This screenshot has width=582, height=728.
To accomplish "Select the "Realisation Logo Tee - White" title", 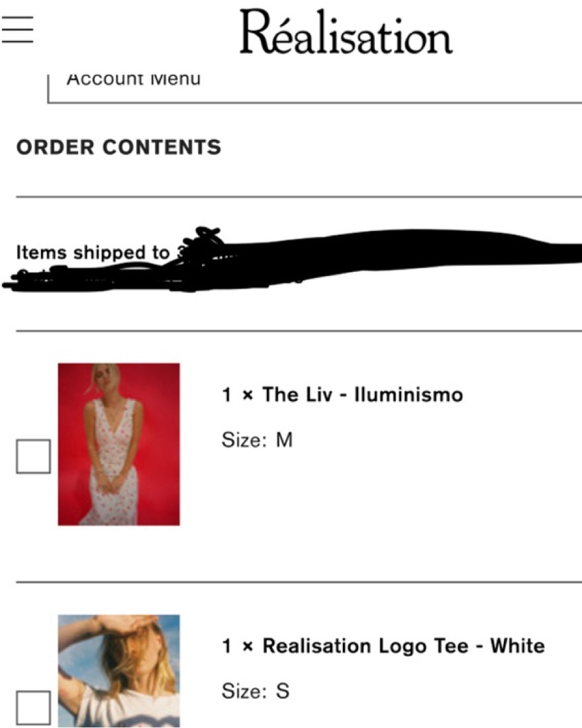I will pos(404,646).
